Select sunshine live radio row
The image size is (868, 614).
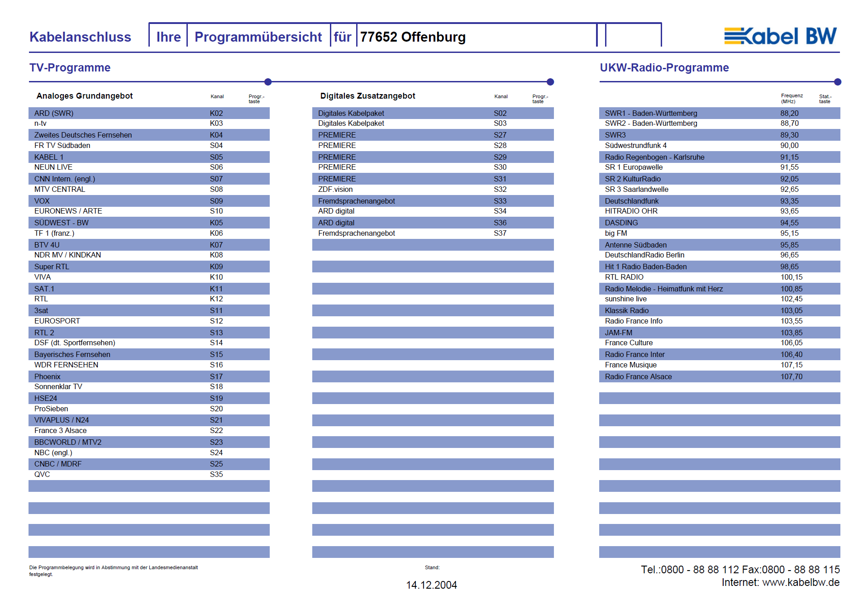[720, 299]
